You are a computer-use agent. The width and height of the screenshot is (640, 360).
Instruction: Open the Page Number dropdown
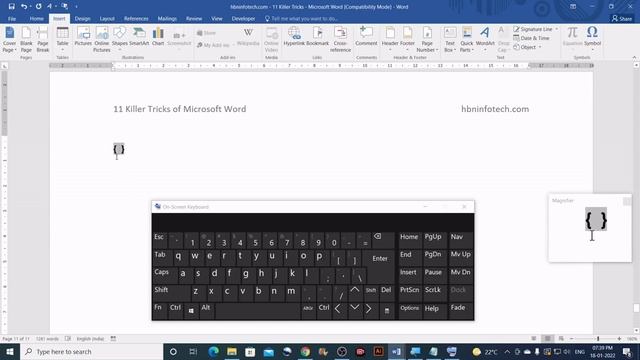427,40
